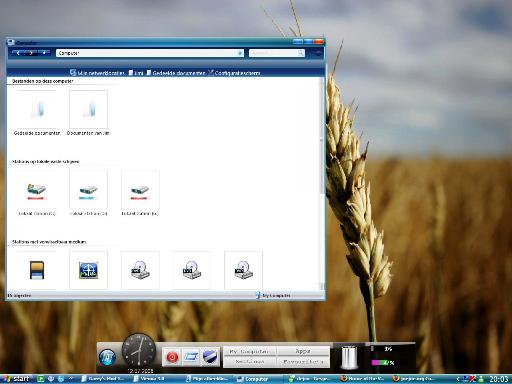Expand the address bar dropdown arrow
This screenshot has height=384, width=512.
pyautogui.click(x=239, y=53)
